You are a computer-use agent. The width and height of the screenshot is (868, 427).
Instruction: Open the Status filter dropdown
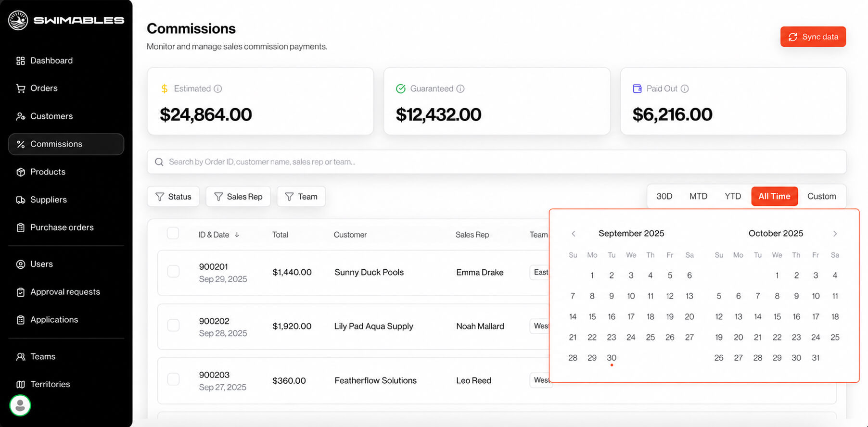(x=173, y=197)
